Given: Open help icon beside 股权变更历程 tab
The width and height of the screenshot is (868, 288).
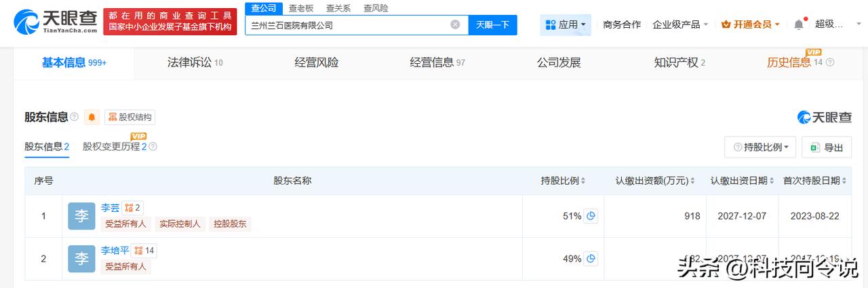Looking at the screenshot, I should coord(153,147).
